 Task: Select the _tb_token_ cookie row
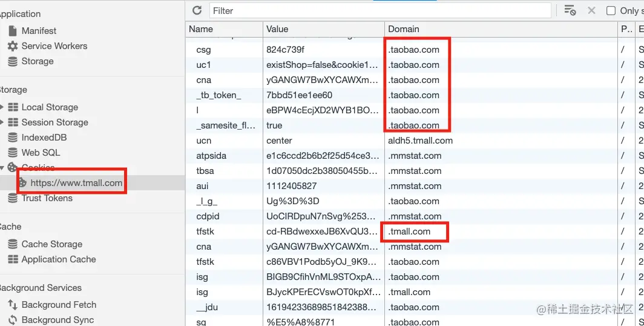tap(415, 95)
